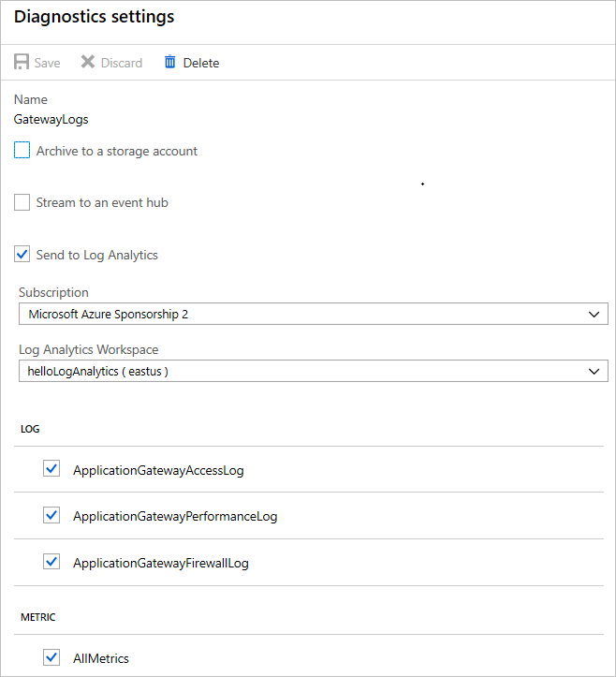Click the Save floppy disk icon
Image resolution: width=616 pixels, height=677 pixels.
point(22,63)
